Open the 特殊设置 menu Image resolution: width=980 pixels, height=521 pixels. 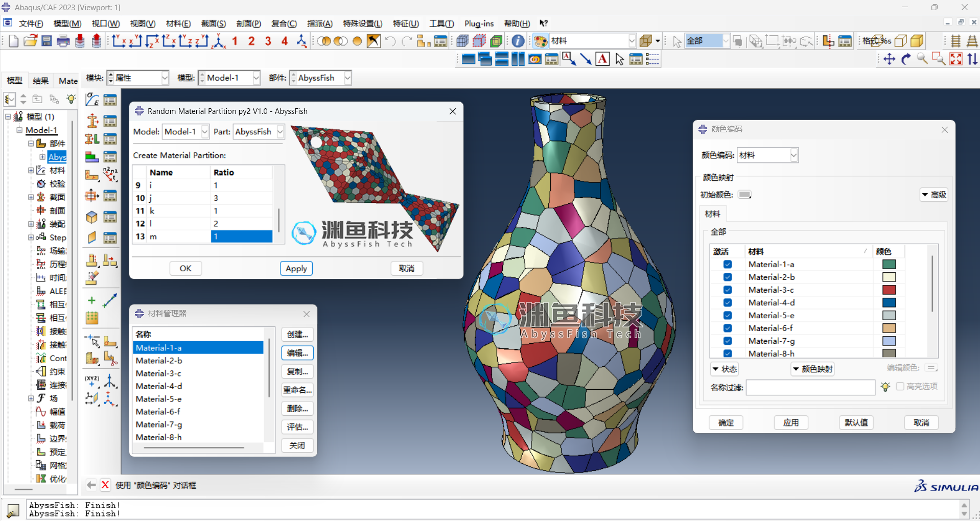pos(362,23)
